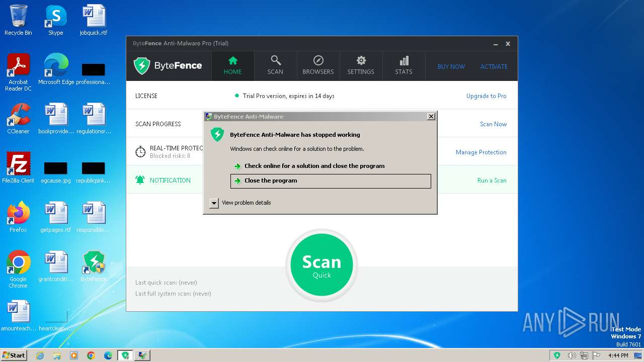Click Trial Pro version expiry text
644x362 pixels.
pos(288,96)
